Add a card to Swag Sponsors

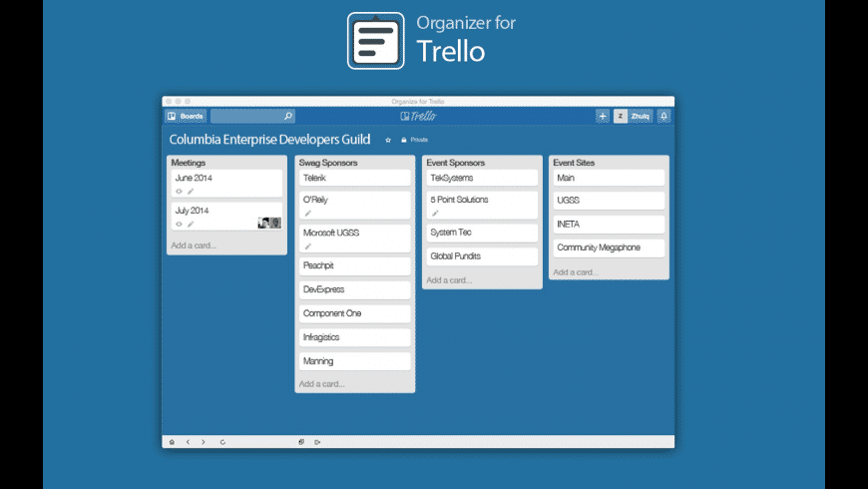(x=321, y=384)
